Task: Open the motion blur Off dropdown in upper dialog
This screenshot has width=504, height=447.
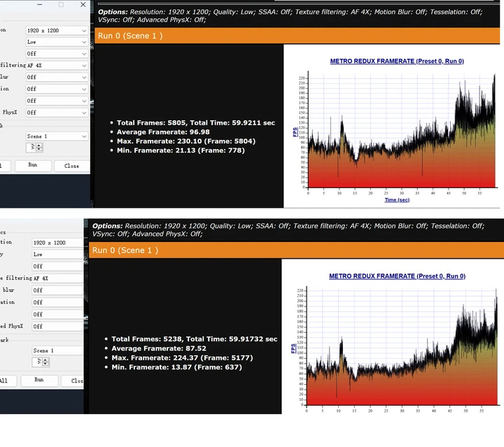Action: 57,78
